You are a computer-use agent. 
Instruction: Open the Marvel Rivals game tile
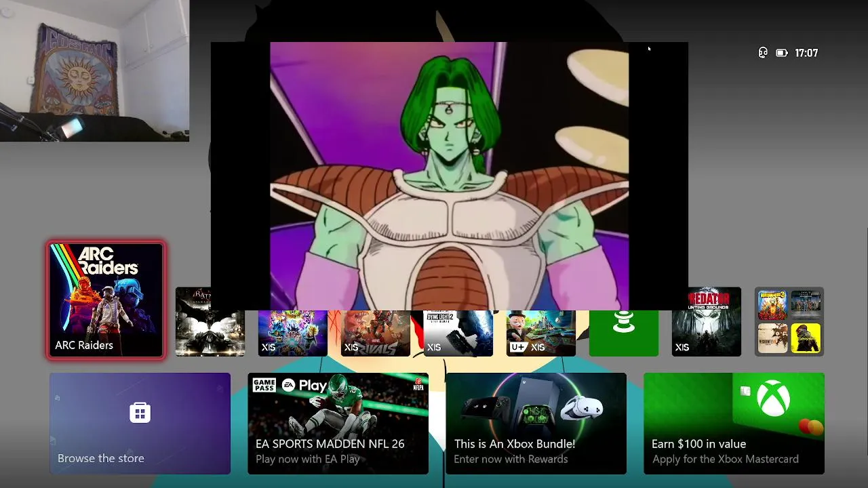(375, 333)
